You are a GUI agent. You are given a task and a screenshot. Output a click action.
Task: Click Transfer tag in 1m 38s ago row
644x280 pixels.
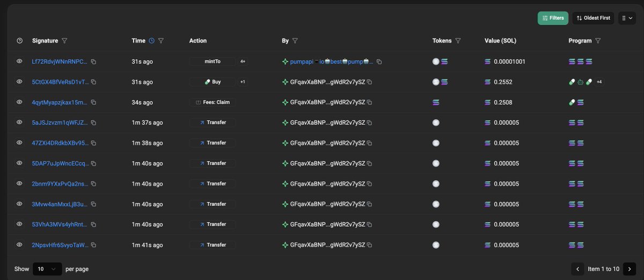[213, 143]
